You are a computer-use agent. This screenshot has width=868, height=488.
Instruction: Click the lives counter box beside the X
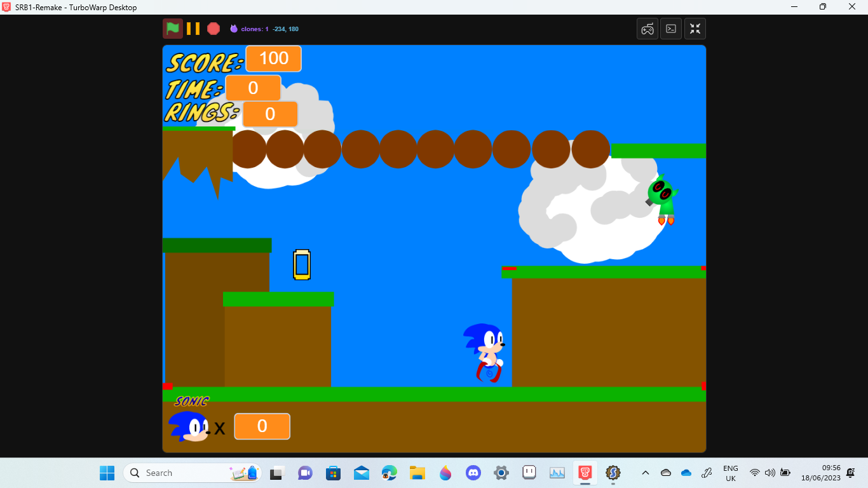click(x=262, y=426)
